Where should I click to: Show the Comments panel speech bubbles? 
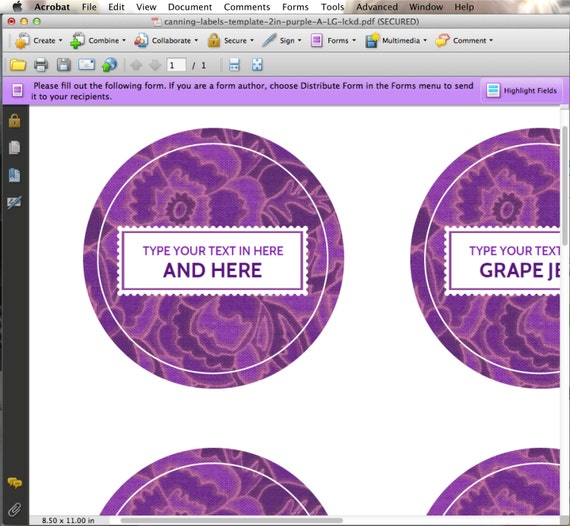coord(15,483)
